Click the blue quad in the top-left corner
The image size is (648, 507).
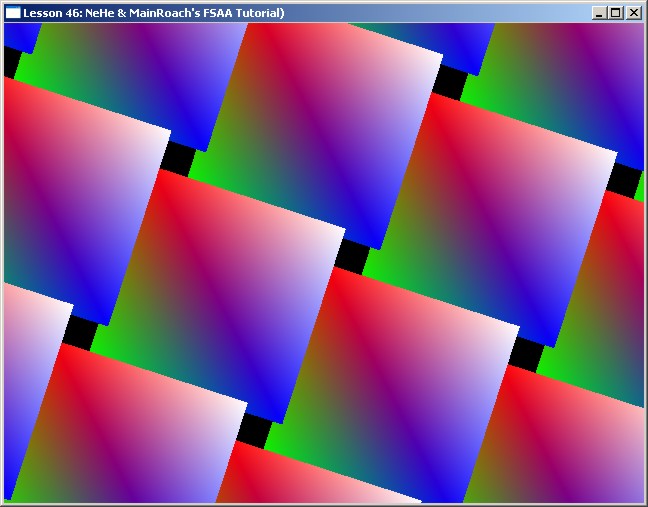pyautogui.click(x=22, y=35)
